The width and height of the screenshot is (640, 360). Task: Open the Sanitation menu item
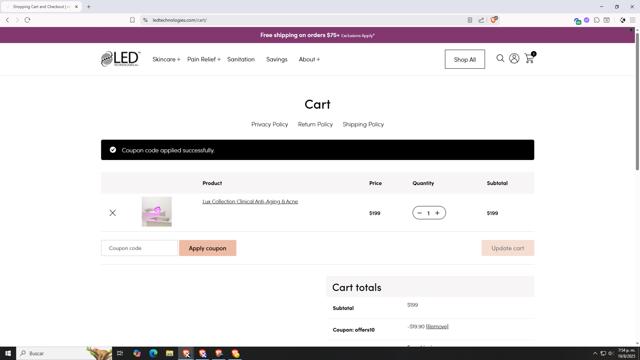click(241, 59)
